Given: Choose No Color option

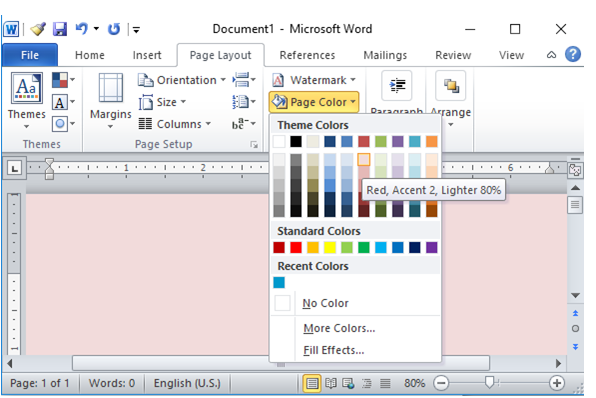Looking at the screenshot, I should click(x=355, y=303).
